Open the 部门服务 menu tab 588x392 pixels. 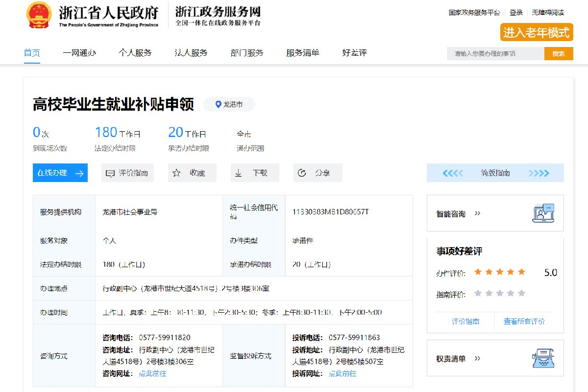tap(247, 53)
